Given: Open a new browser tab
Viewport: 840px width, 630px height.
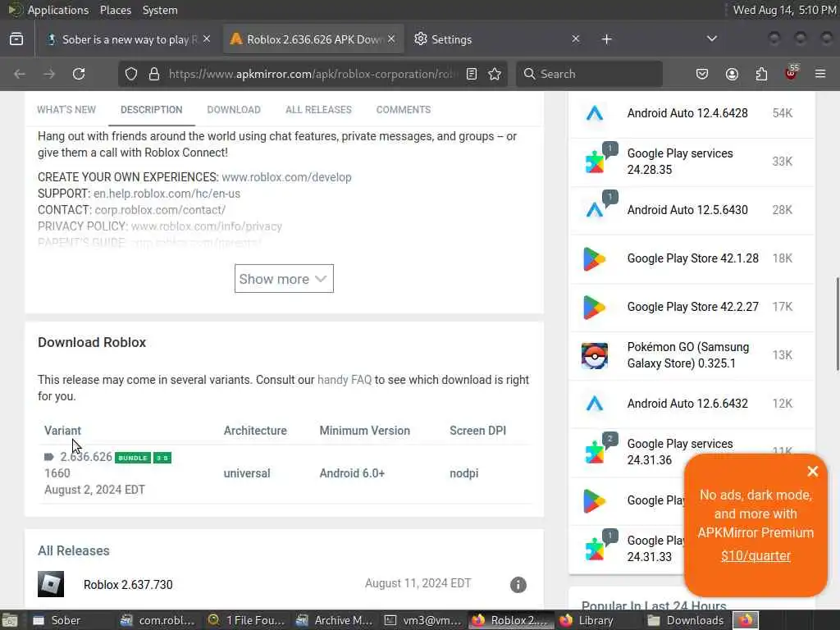Looking at the screenshot, I should coord(606,39).
